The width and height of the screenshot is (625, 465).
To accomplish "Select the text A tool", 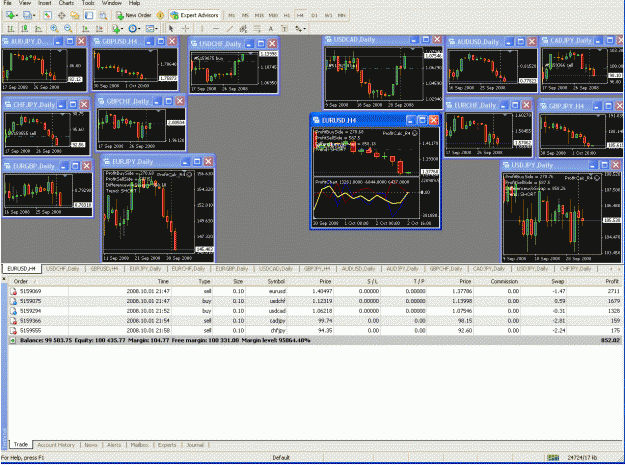I will point(271,29).
